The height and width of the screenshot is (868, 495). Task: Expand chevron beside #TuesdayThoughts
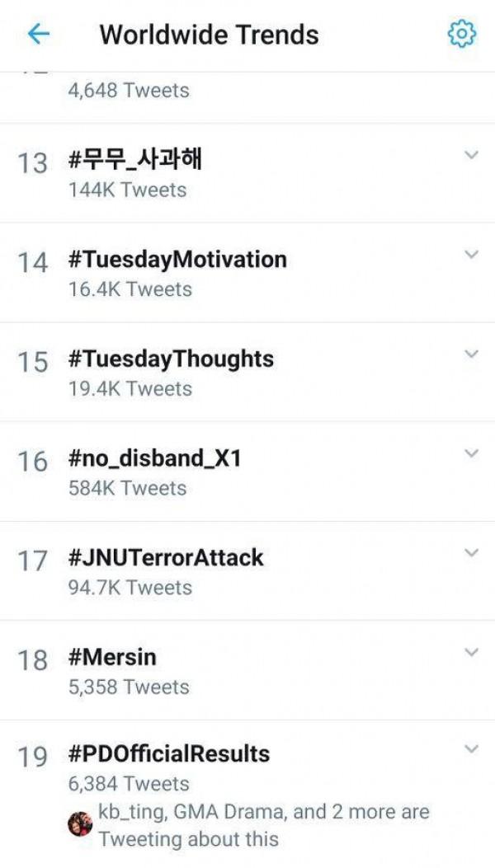click(x=471, y=354)
